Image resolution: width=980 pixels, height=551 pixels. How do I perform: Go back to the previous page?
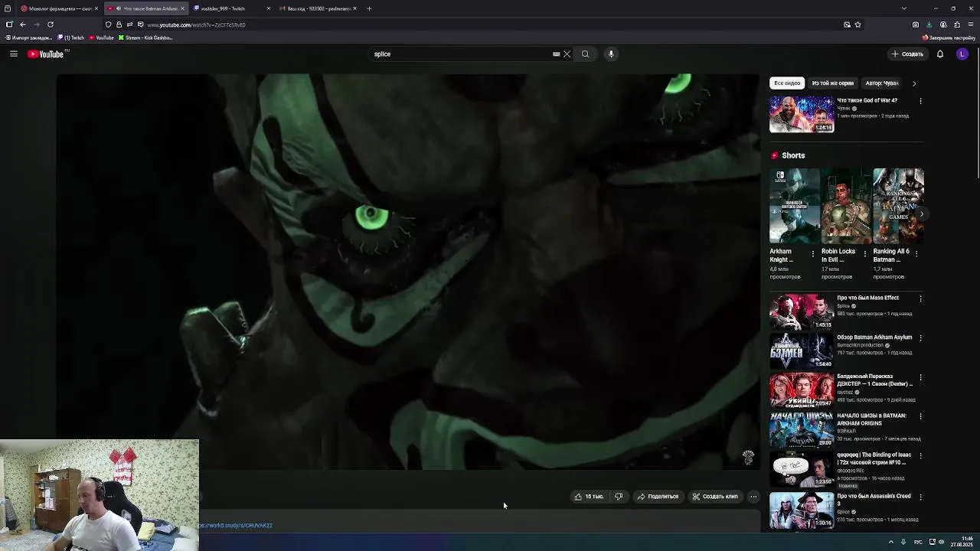pyautogui.click(x=22, y=24)
